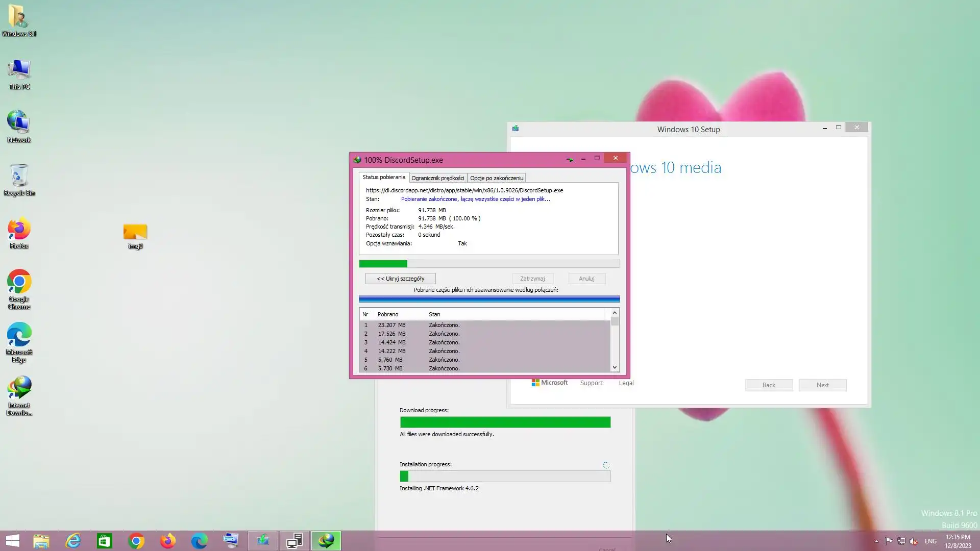Click the ENG language indicator
This screenshot has height=551, width=980.
coord(930,541)
